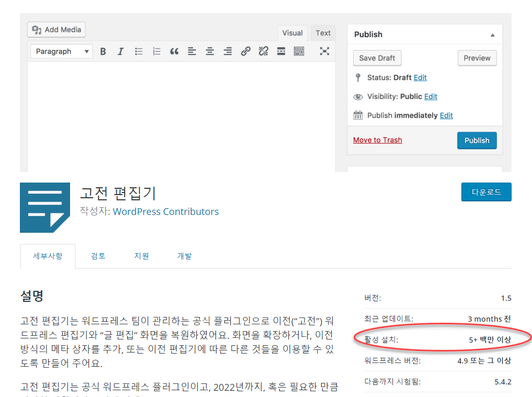Click the '4.9 또는 그 이상' value
Viewport: 532px width, 397px height.
pyautogui.click(x=484, y=361)
